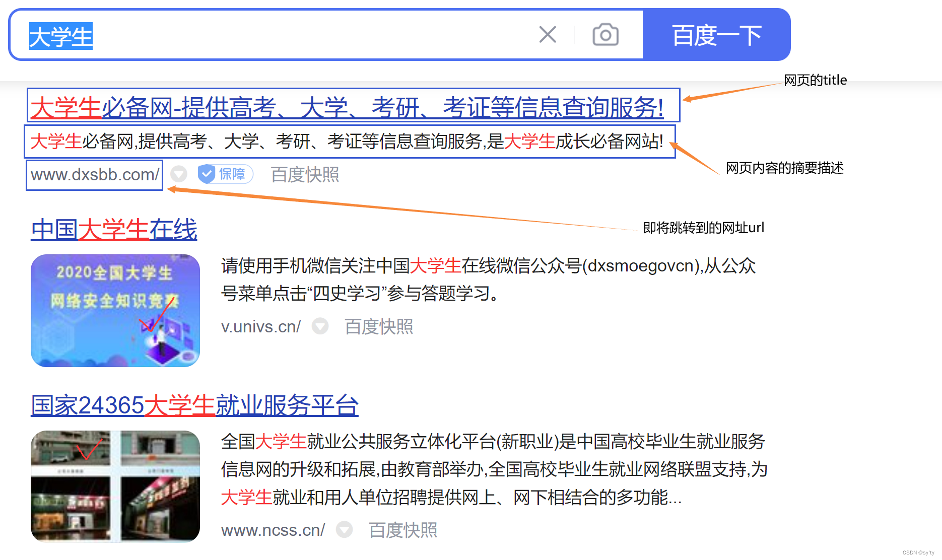Click the www.dxsbb.com/ URL
The image size is (942, 560).
point(95,175)
